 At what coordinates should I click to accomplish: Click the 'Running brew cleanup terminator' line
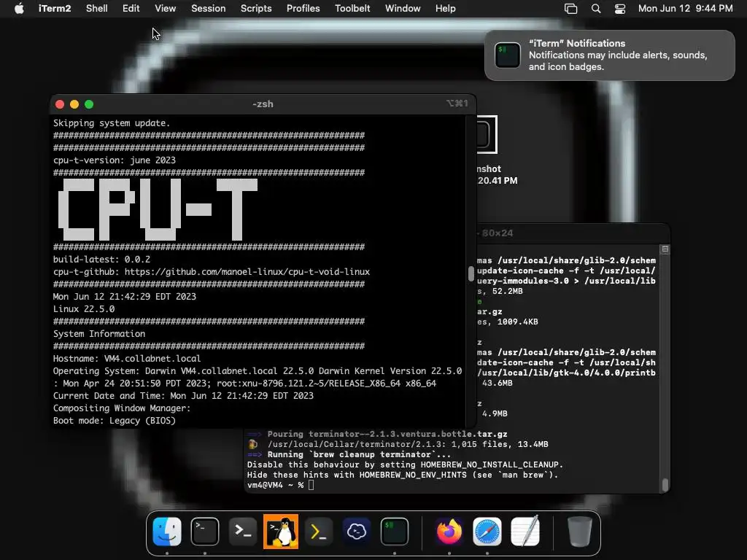(349, 454)
